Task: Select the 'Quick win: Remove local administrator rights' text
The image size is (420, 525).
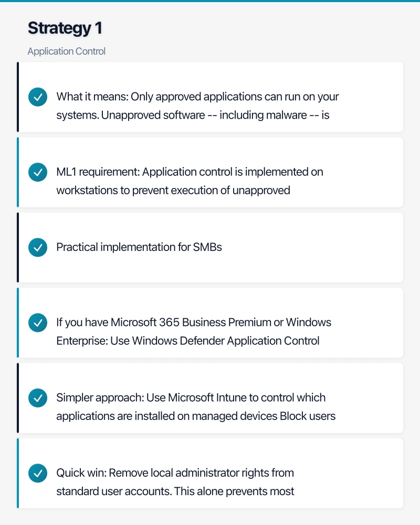Action: (x=175, y=473)
